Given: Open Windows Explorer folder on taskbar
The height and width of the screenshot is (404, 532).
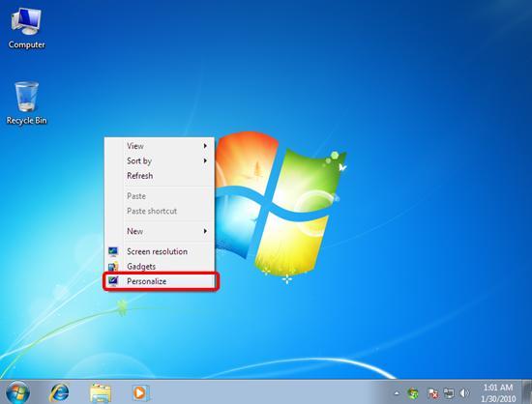Looking at the screenshot, I should coord(101,393).
